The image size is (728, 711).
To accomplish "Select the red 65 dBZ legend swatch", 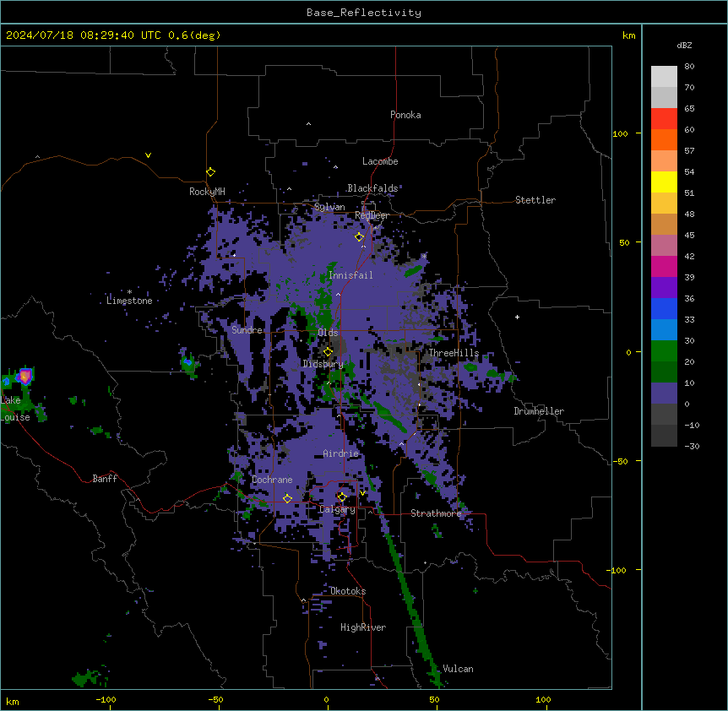I will (x=664, y=119).
